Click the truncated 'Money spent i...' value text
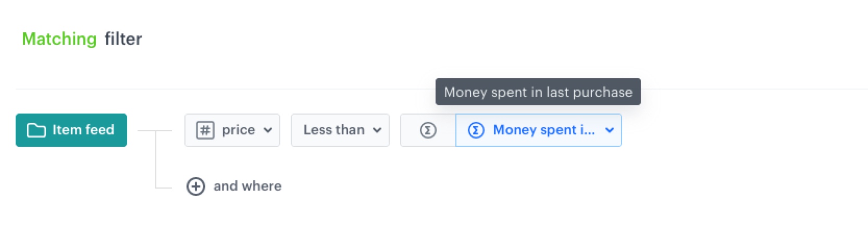This screenshot has height=225, width=868. click(543, 130)
